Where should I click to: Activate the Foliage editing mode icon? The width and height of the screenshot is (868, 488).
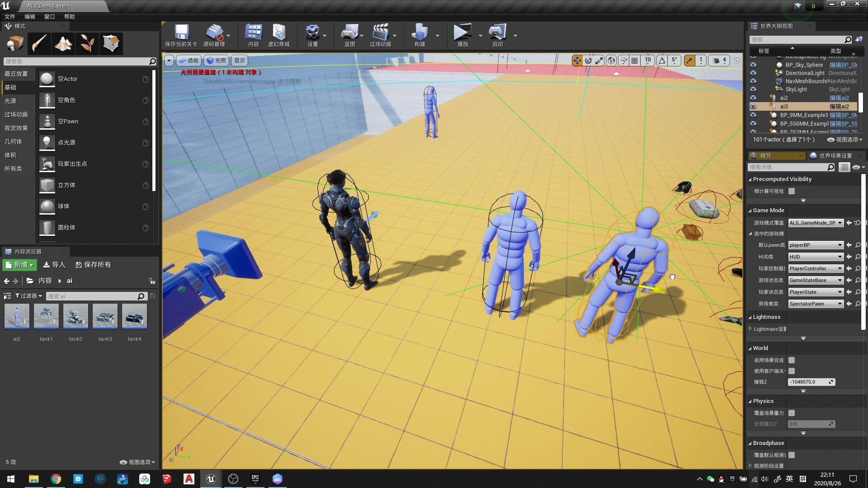(x=87, y=43)
